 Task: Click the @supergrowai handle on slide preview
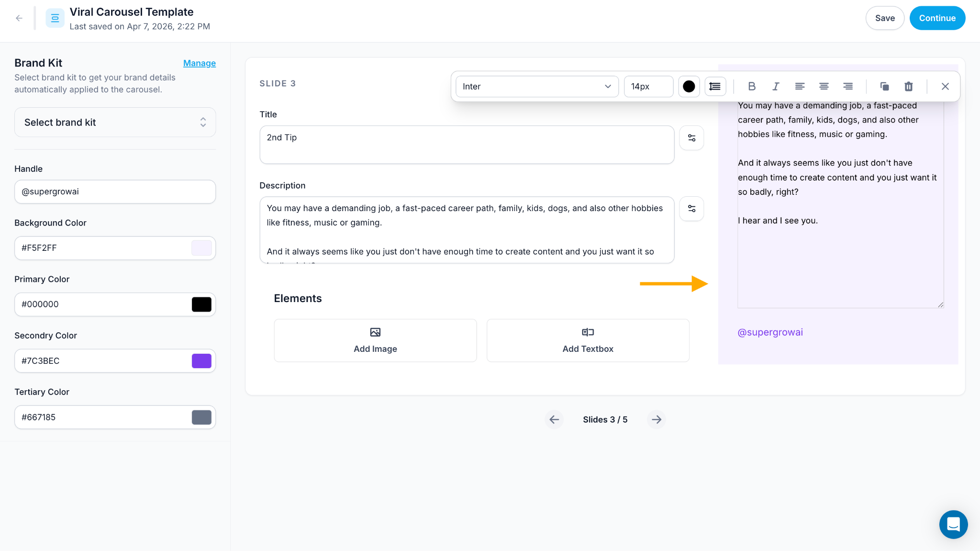coord(770,332)
